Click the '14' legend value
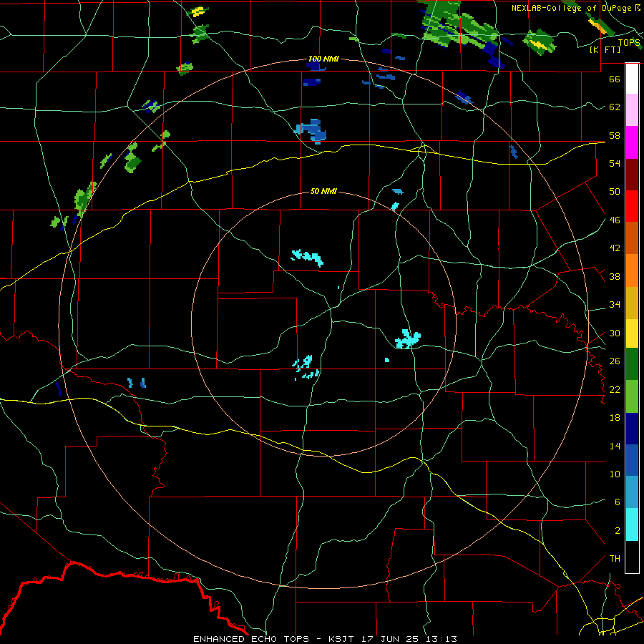The height and width of the screenshot is (644, 644). (x=615, y=446)
